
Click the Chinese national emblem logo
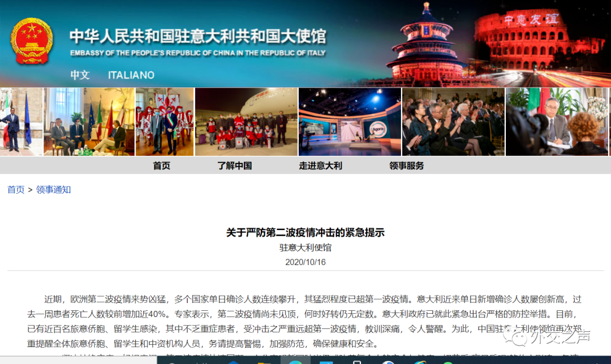coord(32,41)
